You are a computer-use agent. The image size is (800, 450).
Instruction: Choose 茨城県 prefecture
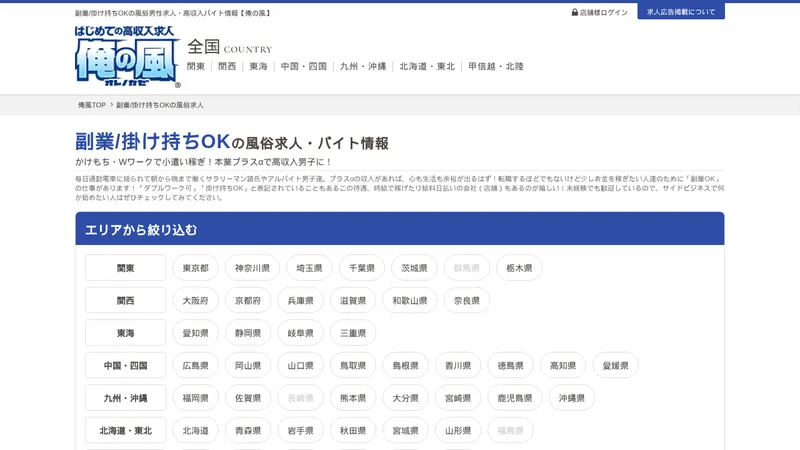point(414,268)
